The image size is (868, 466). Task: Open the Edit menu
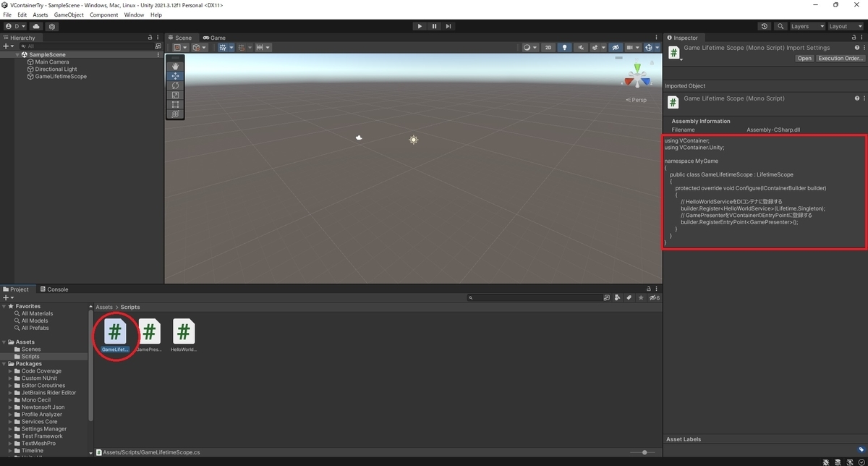point(22,14)
